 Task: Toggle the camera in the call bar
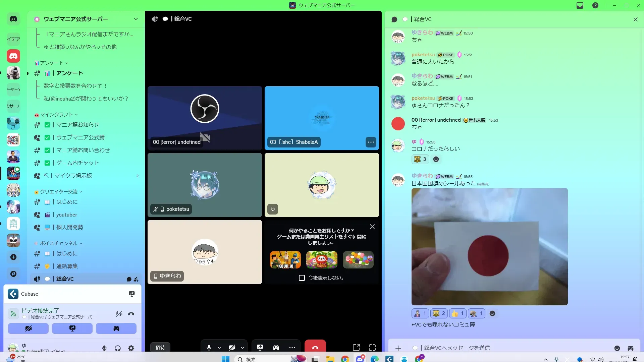pos(232,348)
